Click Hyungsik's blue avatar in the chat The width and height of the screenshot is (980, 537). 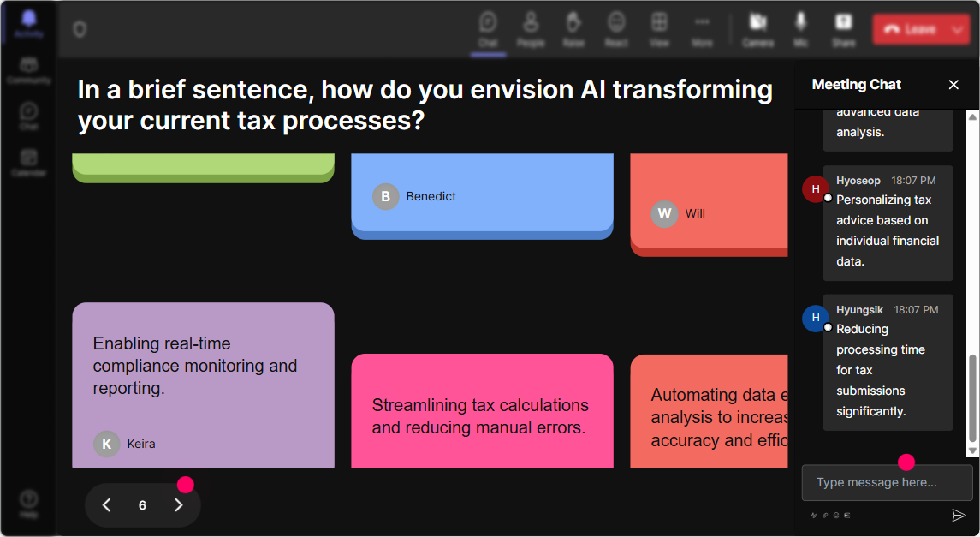816,319
